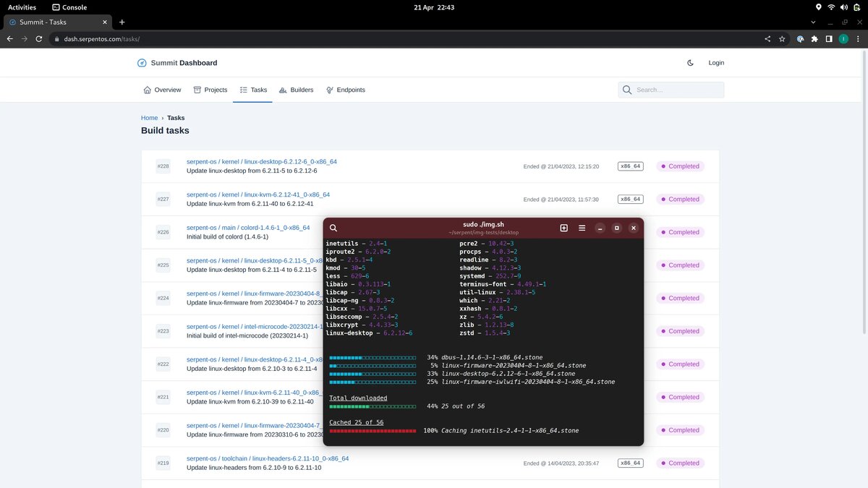Click the #222 task number badge
The width and height of the screenshot is (868, 488).
[163, 364]
